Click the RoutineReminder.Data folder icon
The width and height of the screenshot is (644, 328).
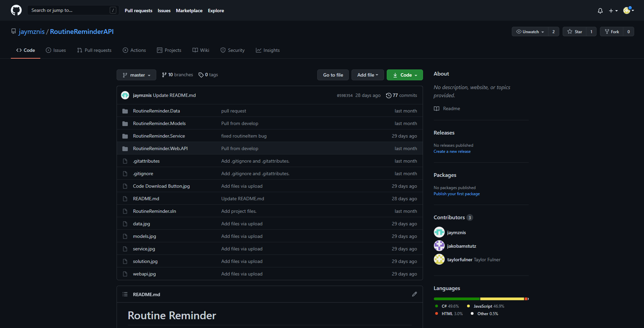[x=125, y=111]
